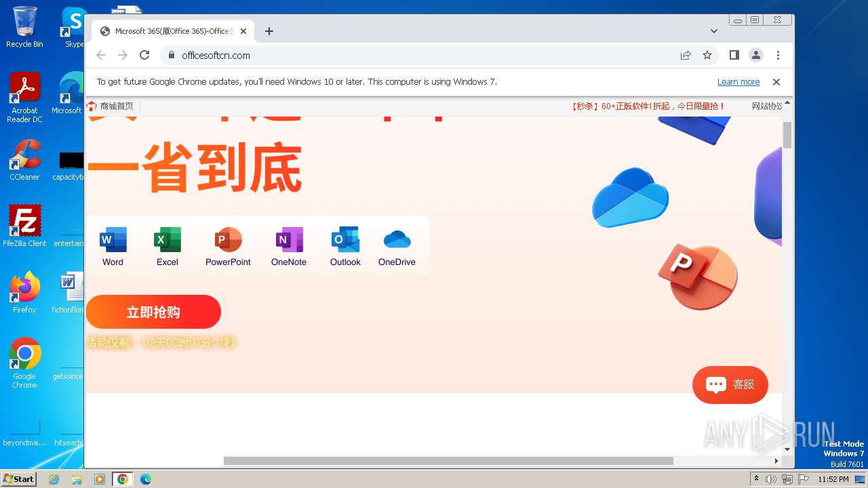
Task: Click the Chrome taskbar button
Action: (x=122, y=479)
